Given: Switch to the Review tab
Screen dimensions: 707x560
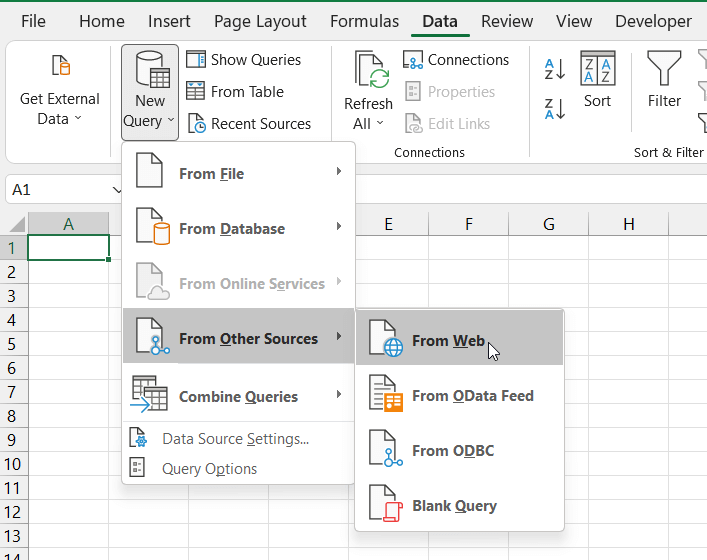Looking at the screenshot, I should tap(507, 21).
